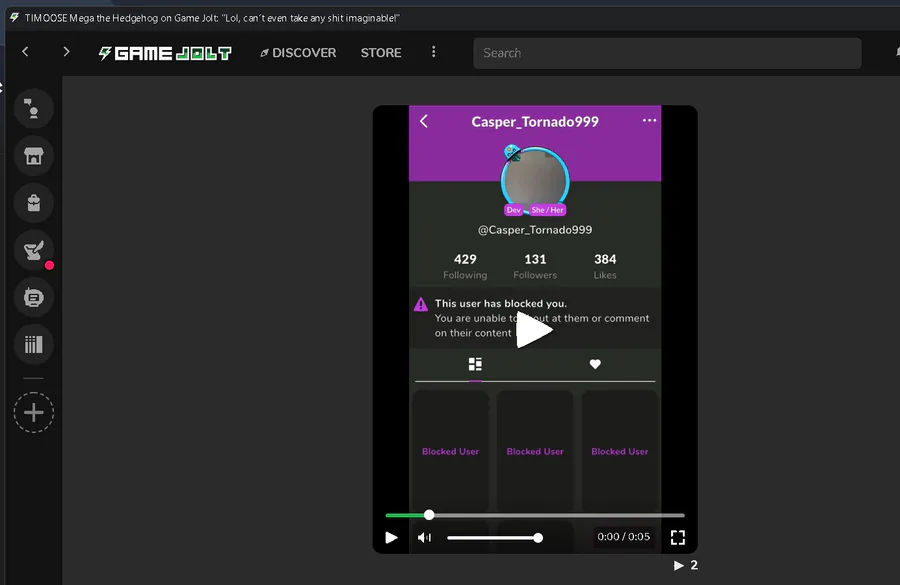Click the Dev badge under the avatar
The image size is (900, 585).
coord(514,210)
